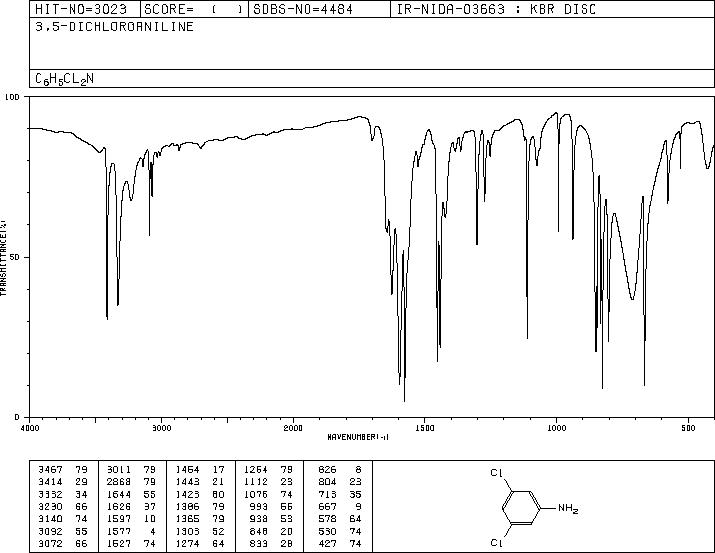The image size is (715, 553).
Task: Click the 2000 wavenumber axis label
Action: pos(293,428)
